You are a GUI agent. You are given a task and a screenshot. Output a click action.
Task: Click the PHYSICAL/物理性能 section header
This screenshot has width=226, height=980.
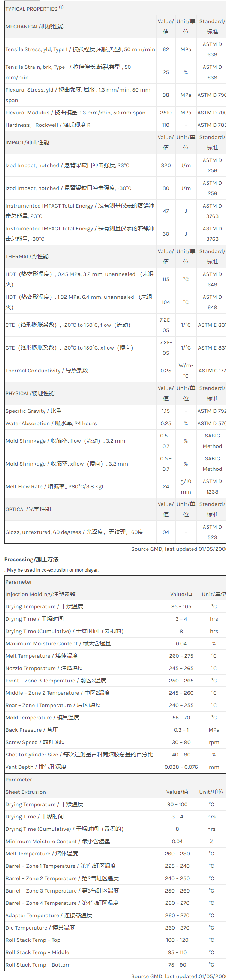(30, 393)
